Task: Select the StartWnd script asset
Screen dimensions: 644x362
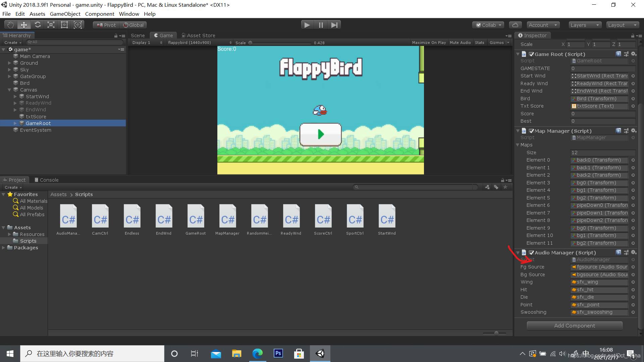Action: point(387,220)
